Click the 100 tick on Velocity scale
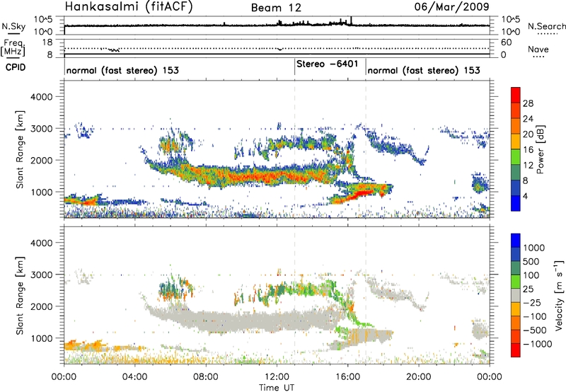Image resolution: width=566 pixels, height=392 pixels. coord(531,275)
